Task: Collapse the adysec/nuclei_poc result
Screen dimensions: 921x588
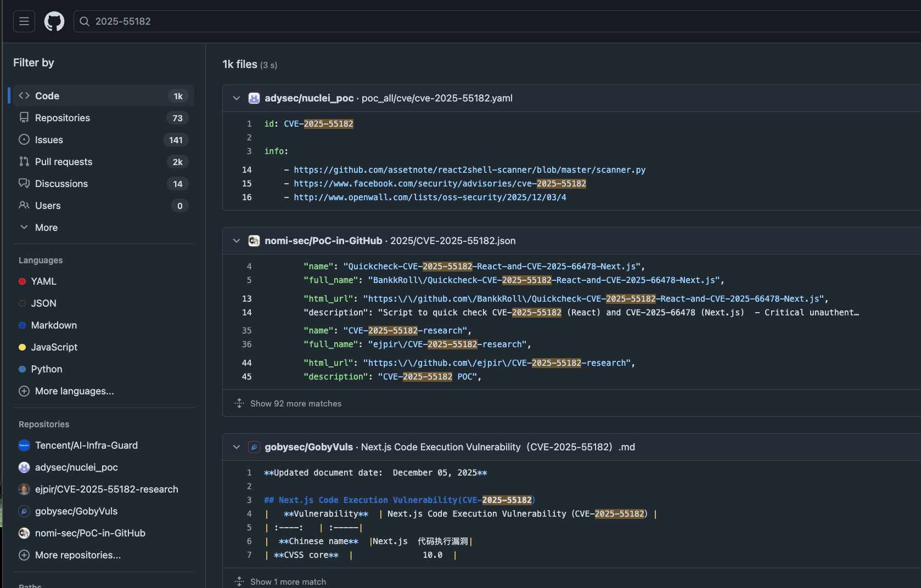Action: coord(236,98)
